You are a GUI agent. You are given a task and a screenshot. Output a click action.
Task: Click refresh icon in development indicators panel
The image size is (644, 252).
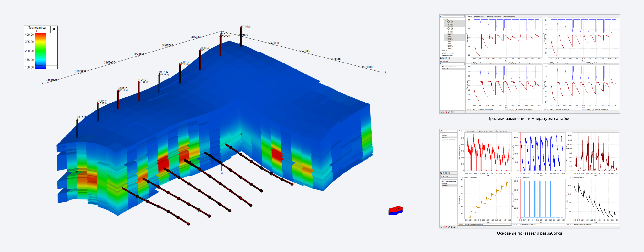pyautogui.click(x=444, y=173)
